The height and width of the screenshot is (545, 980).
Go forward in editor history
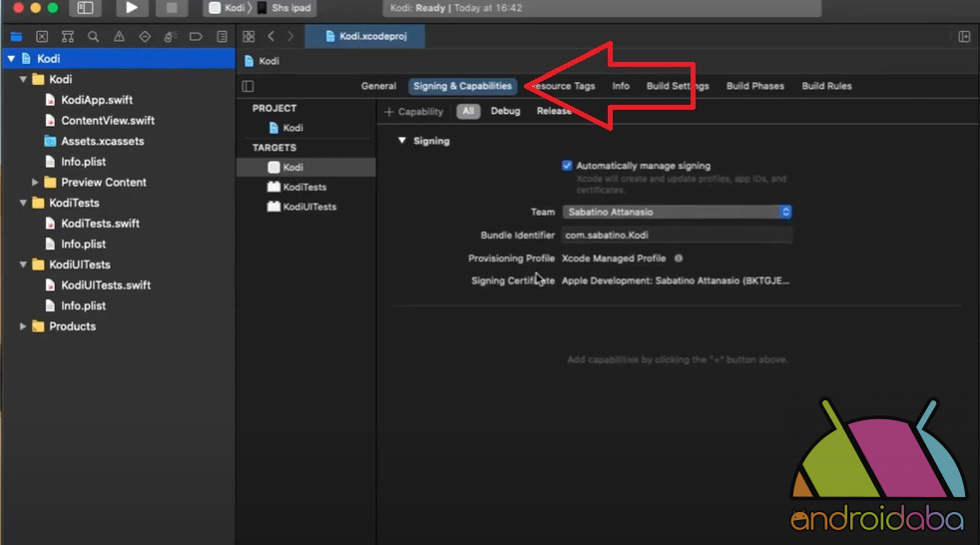coord(290,36)
